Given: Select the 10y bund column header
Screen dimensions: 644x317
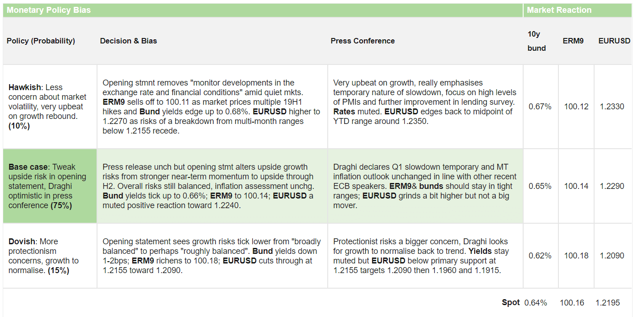Looking at the screenshot, I should pos(536,41).
